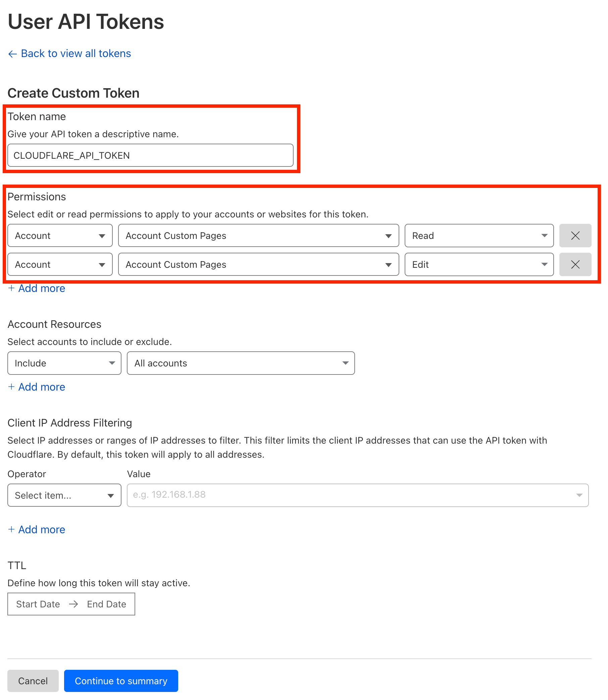Open the second Account category dropdown
608x700 pixels.
pos(60,264)
